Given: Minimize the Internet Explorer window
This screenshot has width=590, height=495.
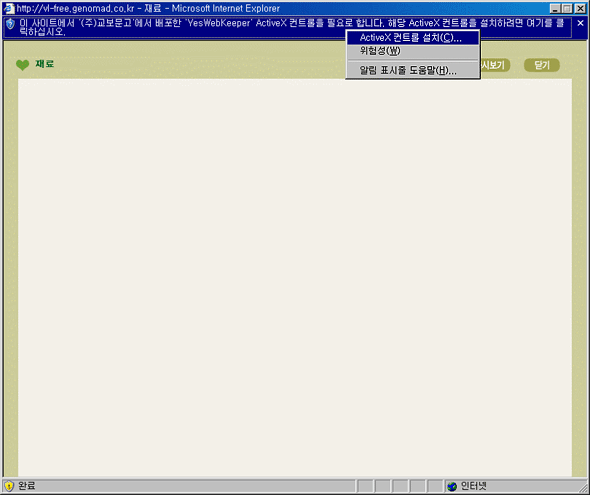Looking at the screenshot, I should pyautogui.click(x=554, y=9).
